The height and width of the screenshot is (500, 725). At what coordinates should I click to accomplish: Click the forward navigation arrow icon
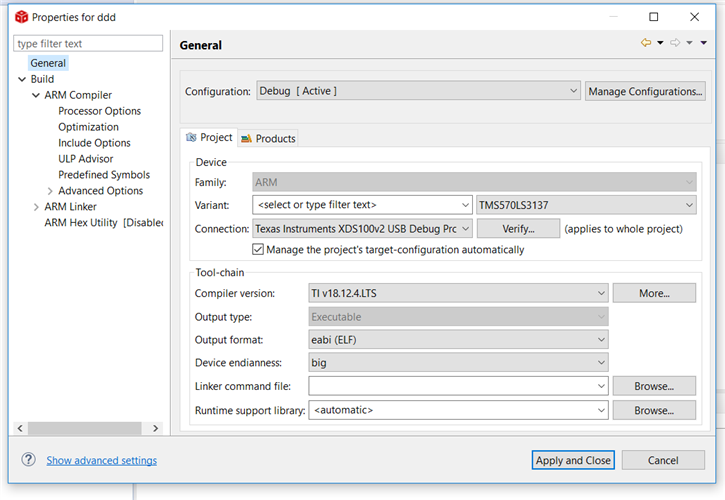[675, 43]
